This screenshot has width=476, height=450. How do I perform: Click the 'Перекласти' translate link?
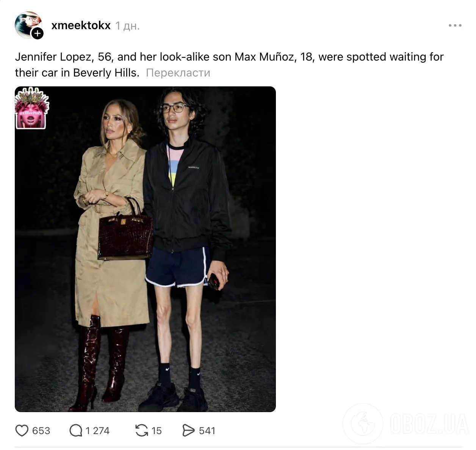(x=178, y=73)
